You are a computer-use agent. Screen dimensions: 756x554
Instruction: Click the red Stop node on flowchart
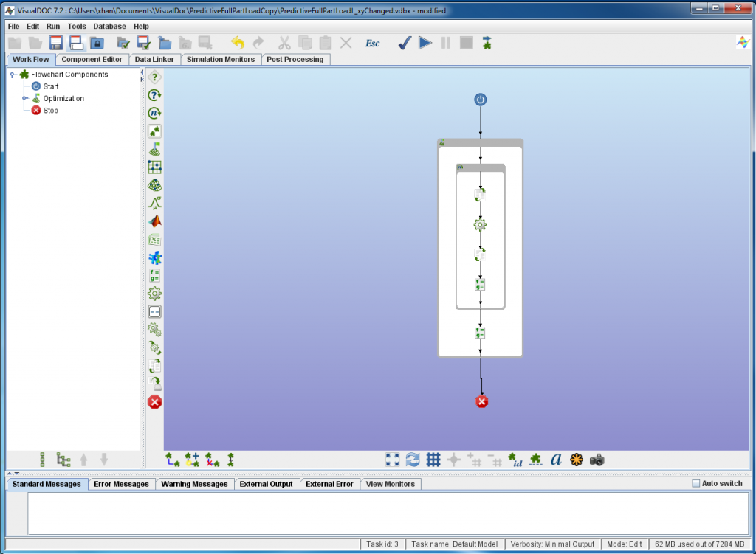[481, 402]
